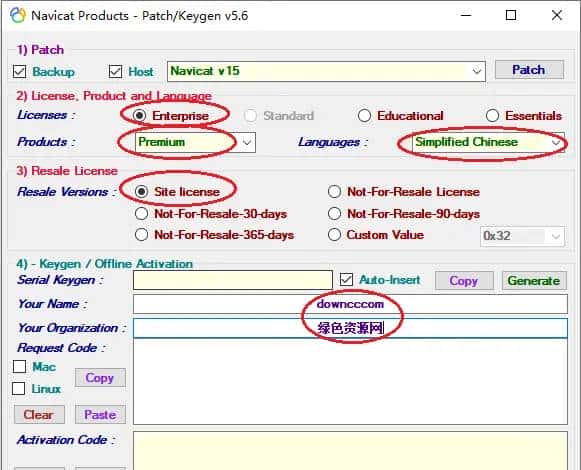Image resolution: width=581 pixels, height=470 pixels.
Task: Choose the Not-For-Resale License option
Action: coord(334,192)
